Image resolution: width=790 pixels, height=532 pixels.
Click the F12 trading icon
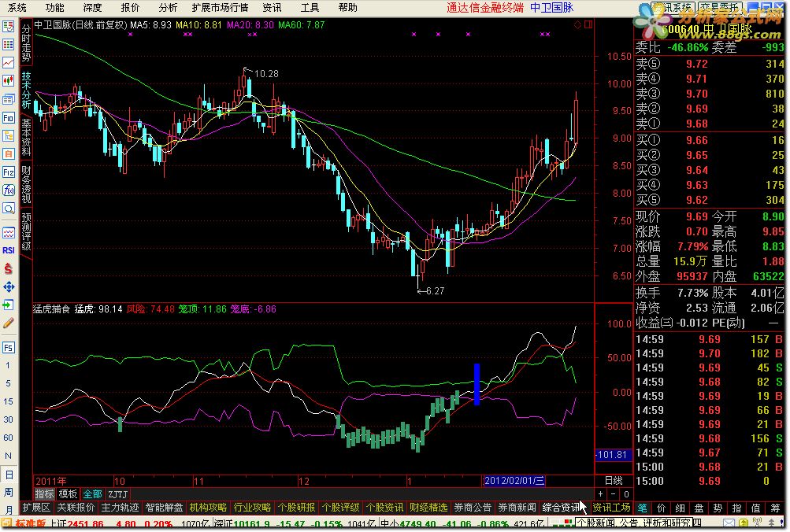9,172
